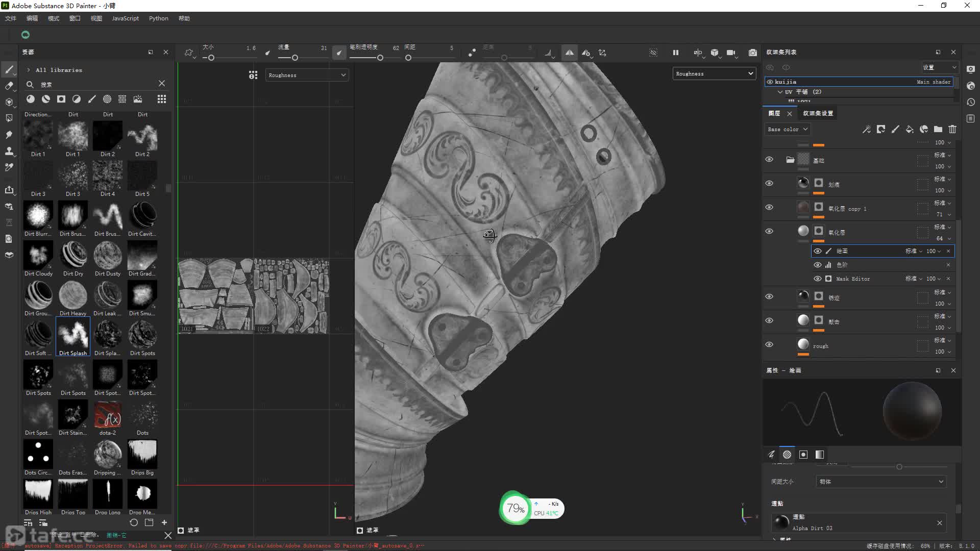Select the Paint brush tool

click(x=9, y=70)
